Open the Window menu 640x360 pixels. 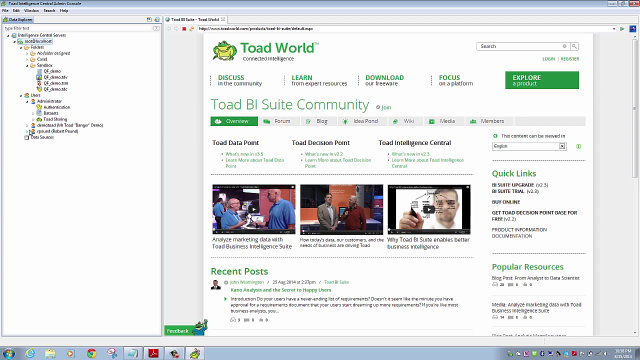31,11
